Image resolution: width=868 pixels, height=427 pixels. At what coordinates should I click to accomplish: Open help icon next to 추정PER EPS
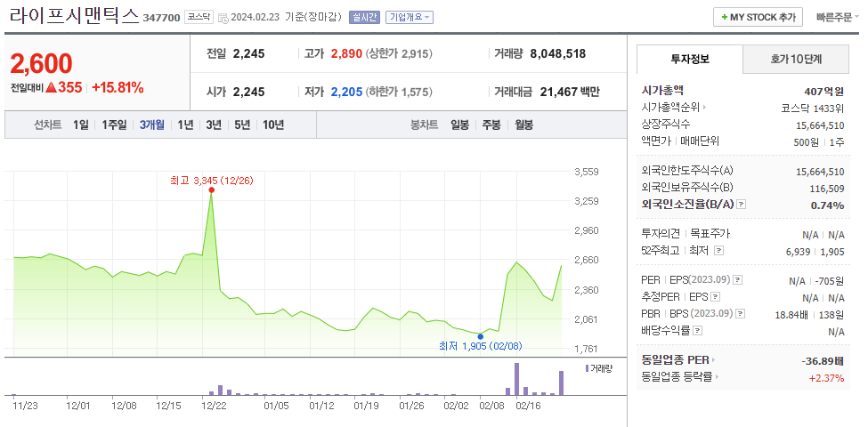[x=715, y=298]
